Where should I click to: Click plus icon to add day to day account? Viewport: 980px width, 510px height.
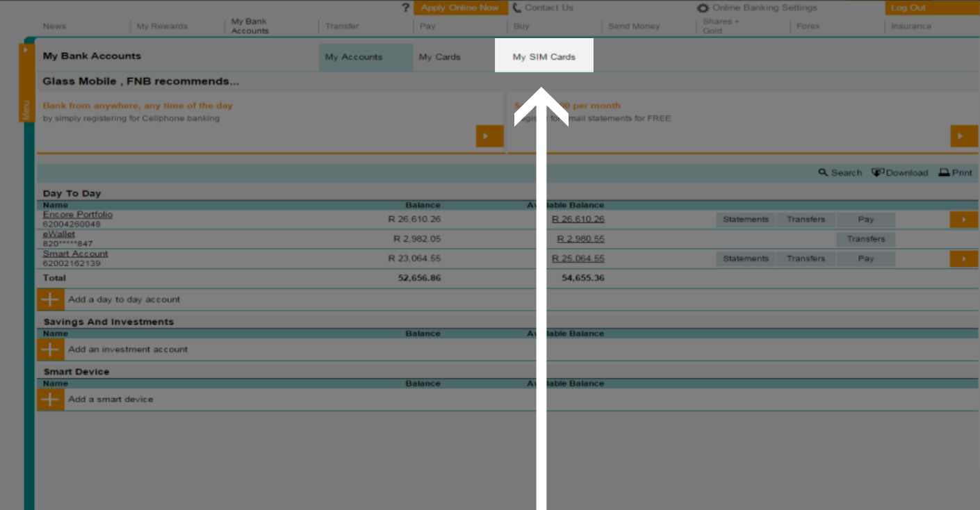point(50,299)
